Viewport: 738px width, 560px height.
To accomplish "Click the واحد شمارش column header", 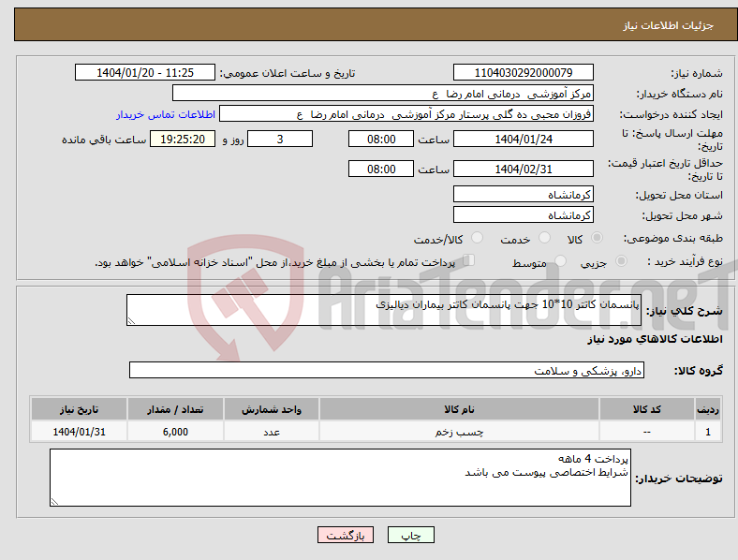I will [x=272, y=409].
